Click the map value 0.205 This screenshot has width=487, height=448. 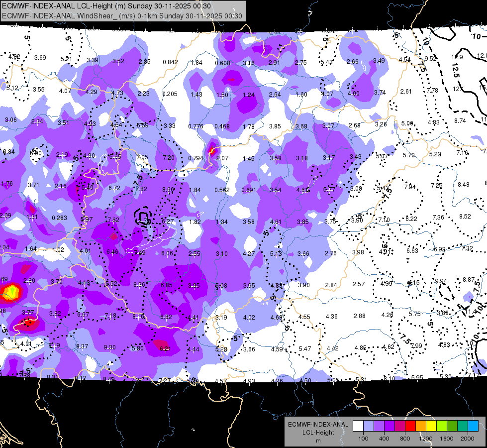coord(170,94)
